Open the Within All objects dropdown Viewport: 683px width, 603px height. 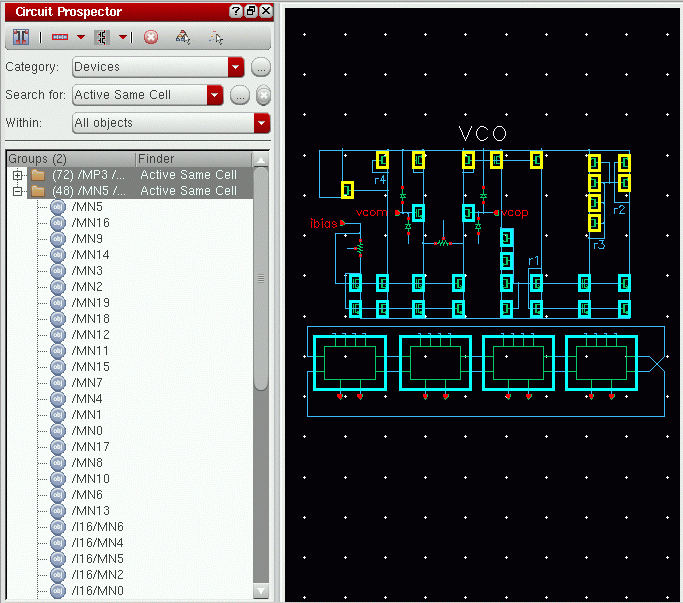tap(262, 123)
